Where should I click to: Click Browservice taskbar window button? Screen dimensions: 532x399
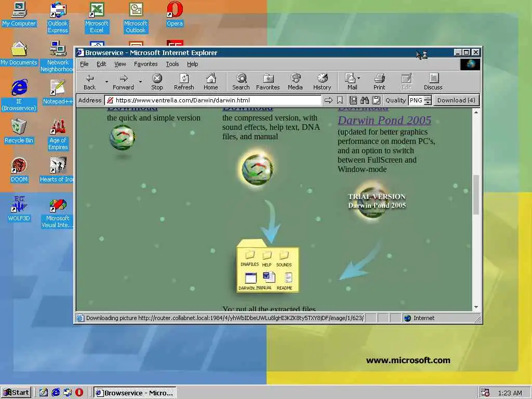click(135, 393)
